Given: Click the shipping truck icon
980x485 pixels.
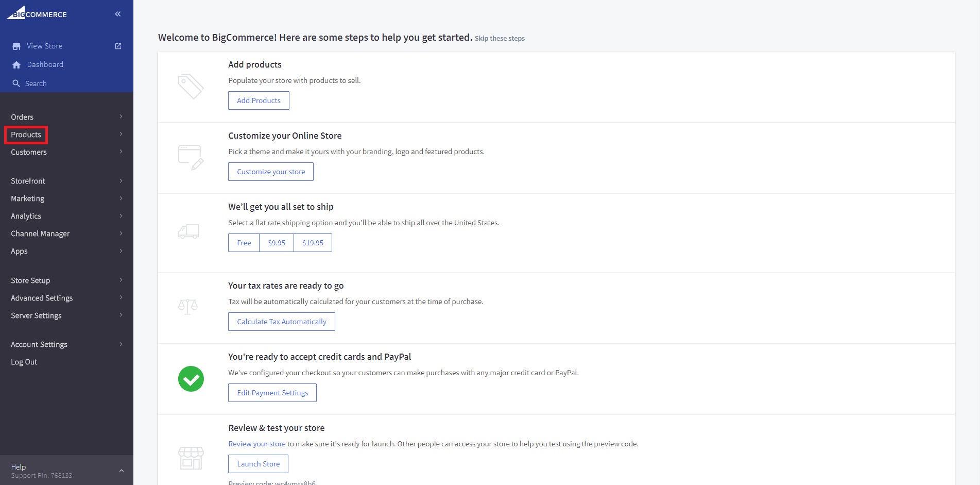Looking at the screenshot, I should pos(188,231).
